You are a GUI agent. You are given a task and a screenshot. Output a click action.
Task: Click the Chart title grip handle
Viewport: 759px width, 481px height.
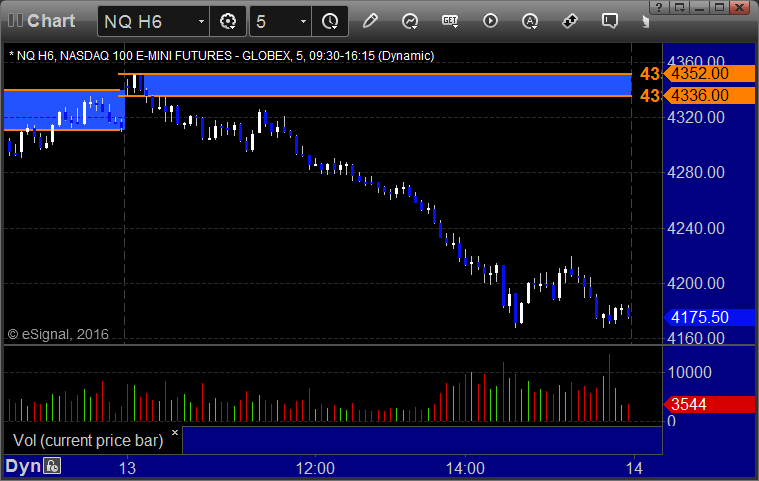pos(15,21)
